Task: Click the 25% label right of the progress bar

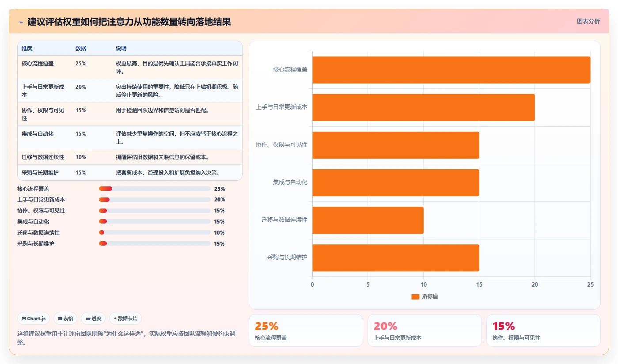Action: tap(219, 189)
